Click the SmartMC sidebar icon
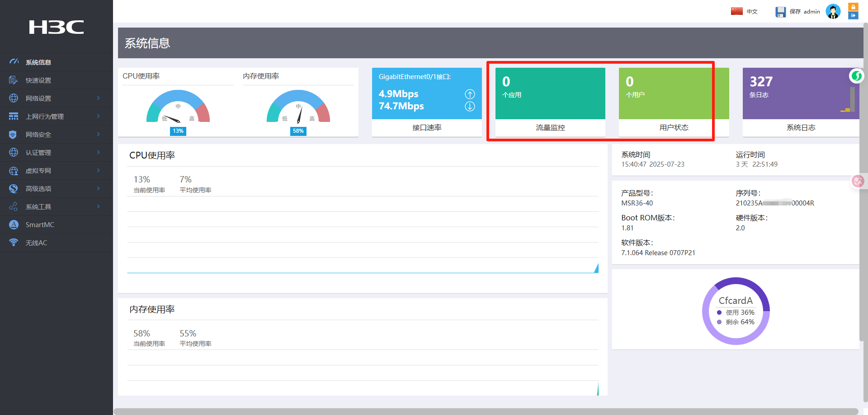The height and width of the screenshot is (415, 868). click(x=14, y=224)
